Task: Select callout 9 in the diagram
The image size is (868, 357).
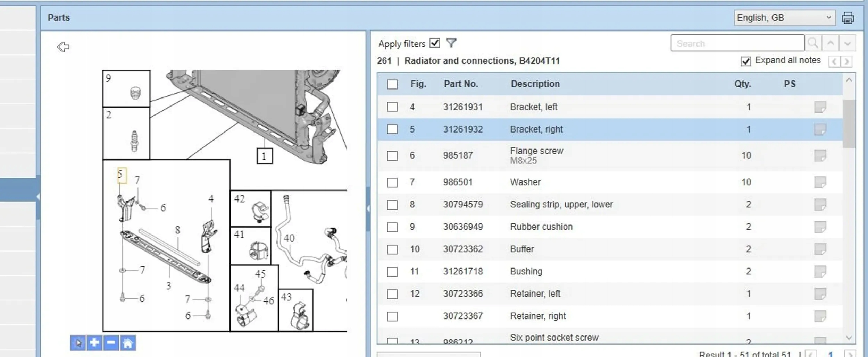Action: point(108,78)
